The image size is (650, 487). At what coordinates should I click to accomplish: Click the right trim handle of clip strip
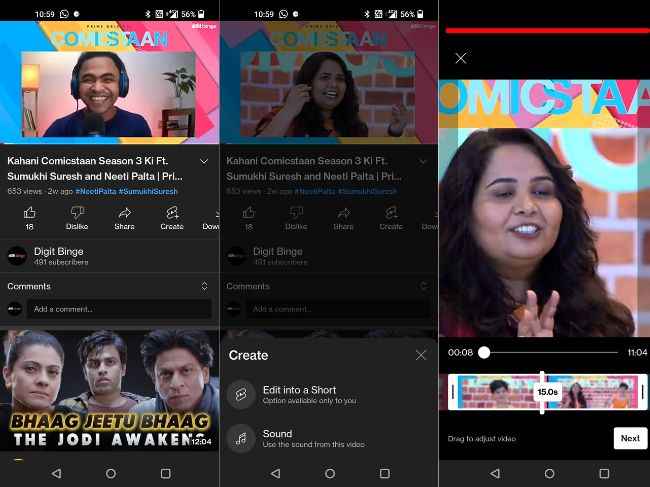(643, 392)
